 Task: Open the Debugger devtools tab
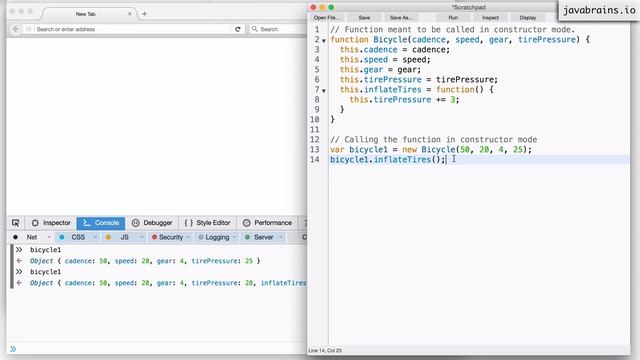coord(152,223)
